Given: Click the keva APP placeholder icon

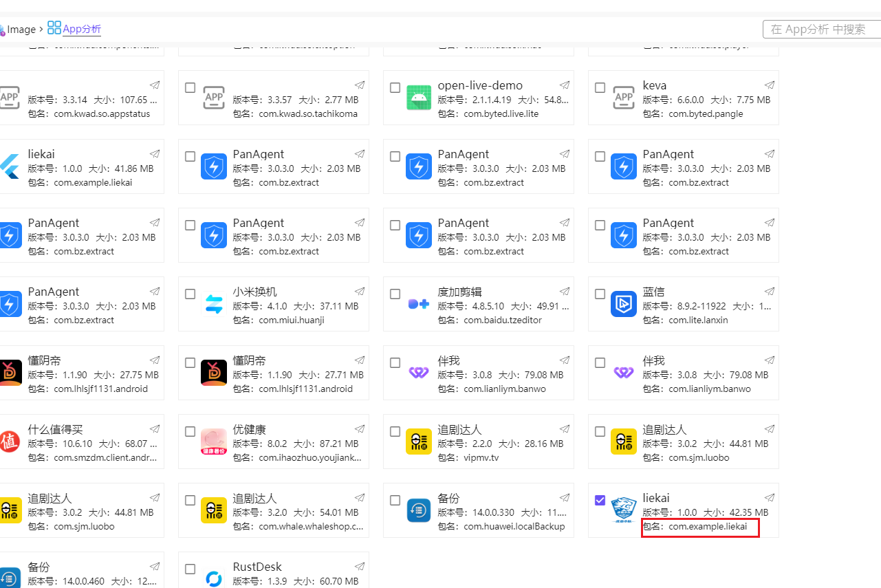Looking at the screenshot, I should point(624,98).
